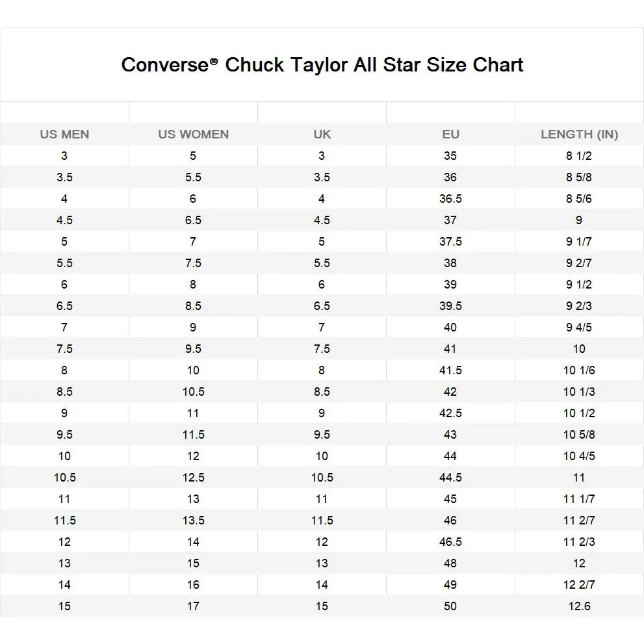Click EU size 39.5 cell
Viewport: 644px width, 644px height.
point(450,306)
